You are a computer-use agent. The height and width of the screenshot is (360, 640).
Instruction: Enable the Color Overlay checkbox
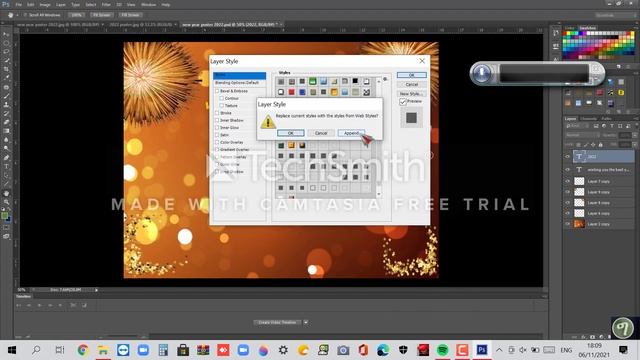(217, 142)
